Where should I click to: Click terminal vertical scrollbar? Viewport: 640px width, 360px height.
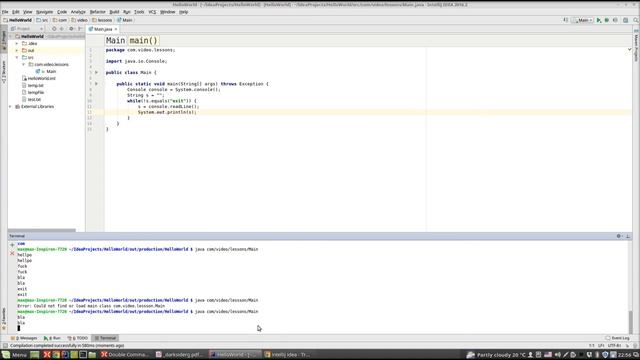tap(631, 322)
